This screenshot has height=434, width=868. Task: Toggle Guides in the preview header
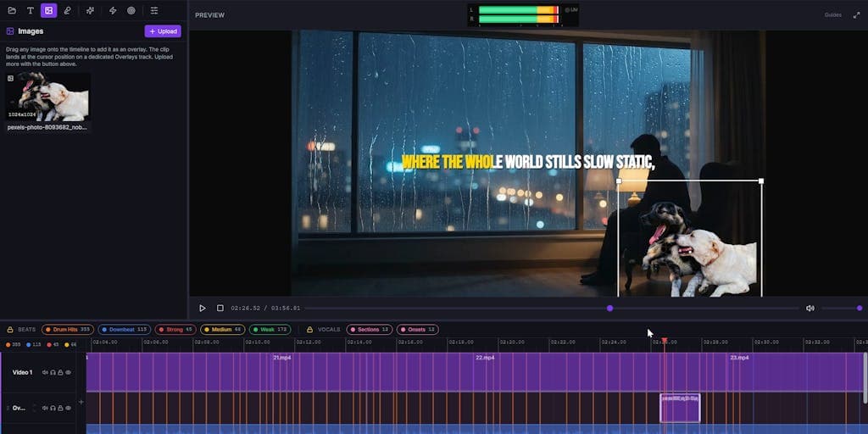click(832, 15)
